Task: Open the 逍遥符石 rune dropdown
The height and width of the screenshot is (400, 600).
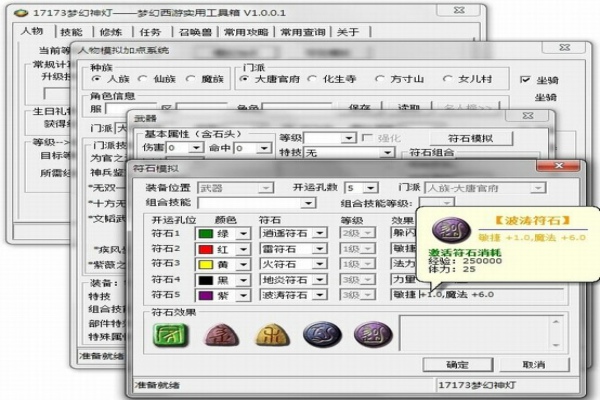Action: 320,233
